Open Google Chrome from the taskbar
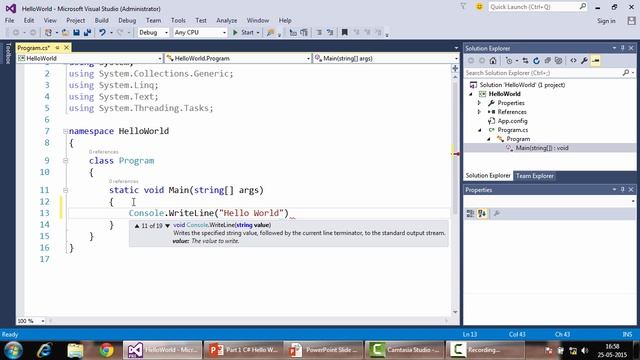 (x=106, y=350)
